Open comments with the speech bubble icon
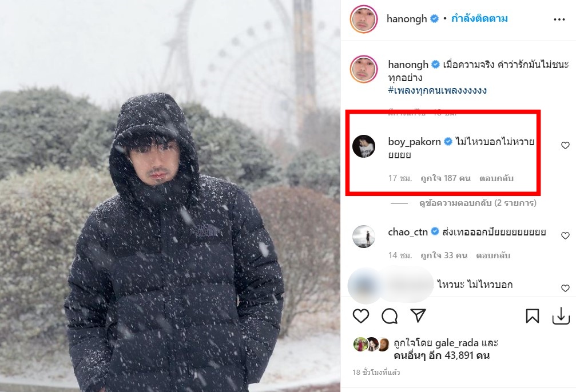 coord(390,315)
